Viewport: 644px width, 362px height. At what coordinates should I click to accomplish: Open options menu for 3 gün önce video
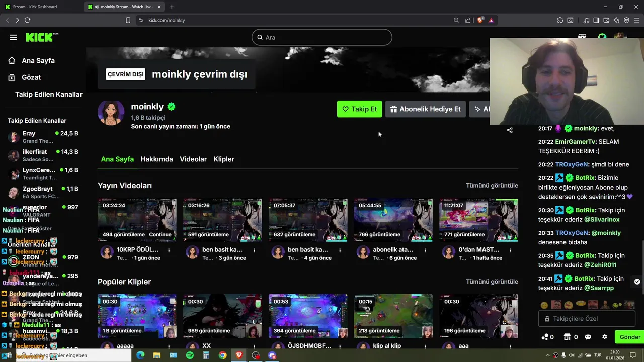coord(254,250)
